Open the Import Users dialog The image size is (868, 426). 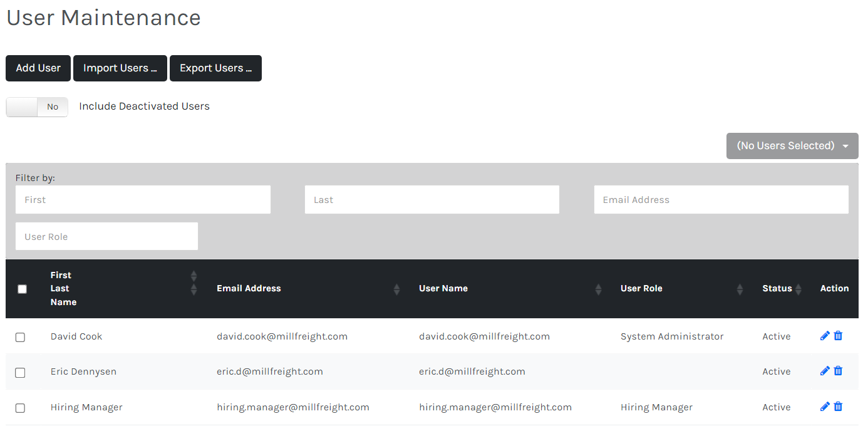pyautogui.click(x=120, y=68)
